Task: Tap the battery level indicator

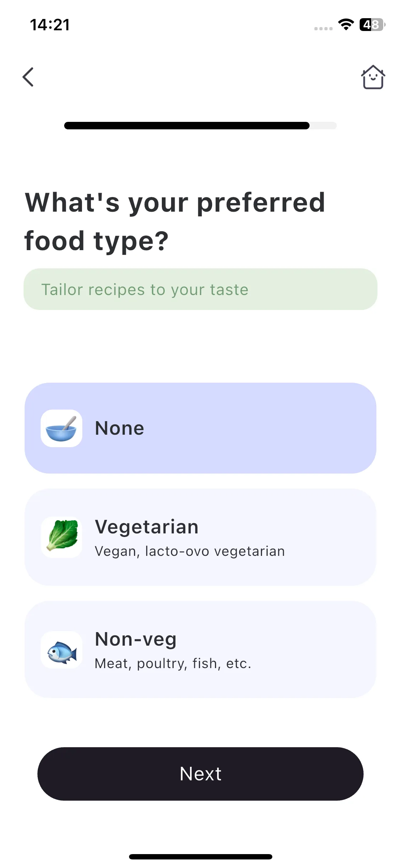Action: pos(372,25)
